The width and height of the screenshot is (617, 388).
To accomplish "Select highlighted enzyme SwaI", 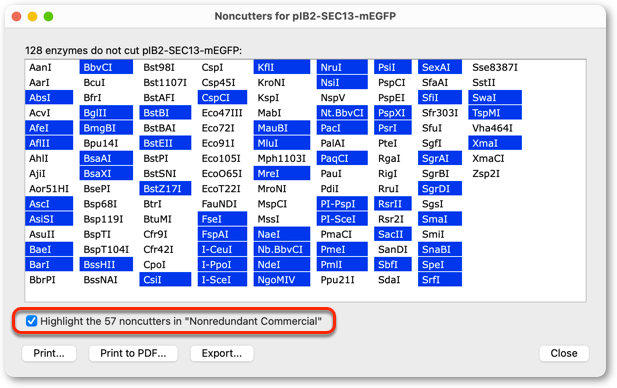I will [495, 98].
